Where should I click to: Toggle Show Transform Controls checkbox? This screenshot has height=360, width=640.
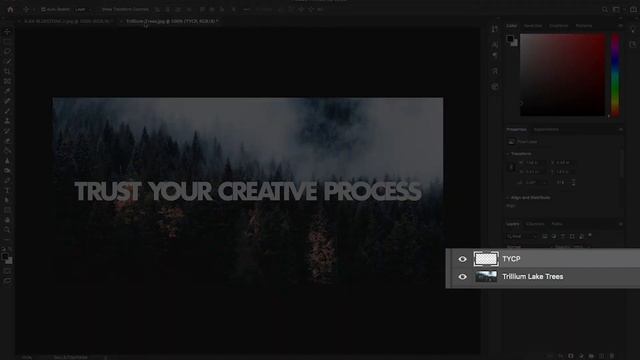pyautogui.click(x=99, y=9)
